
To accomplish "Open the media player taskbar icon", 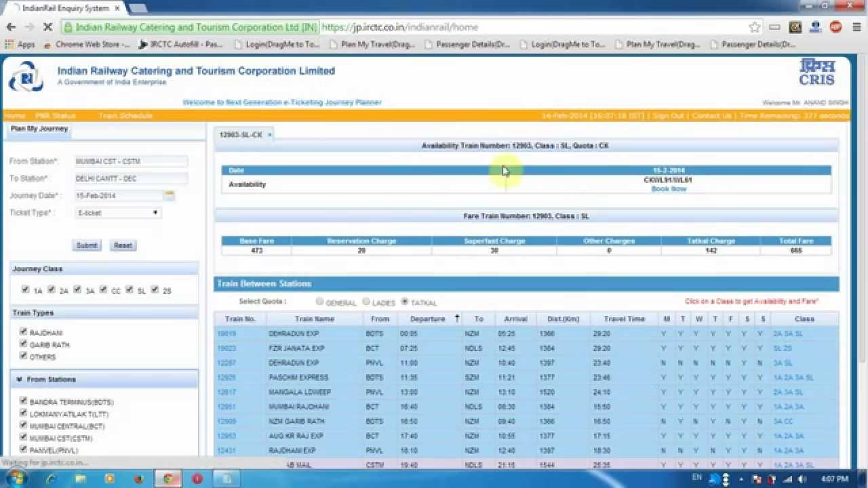I will tap(109, 478).
